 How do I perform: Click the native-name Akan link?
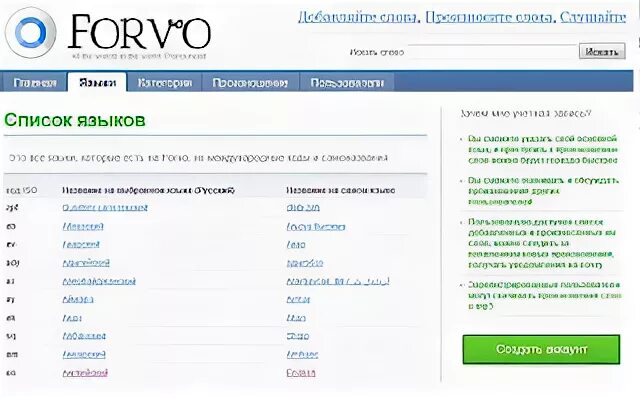[x=296, y=318]
